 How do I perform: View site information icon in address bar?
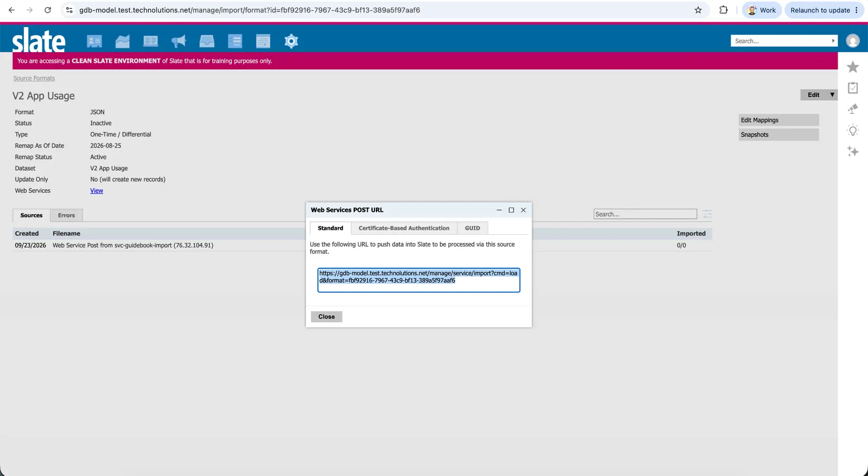[x=69, y=10]
